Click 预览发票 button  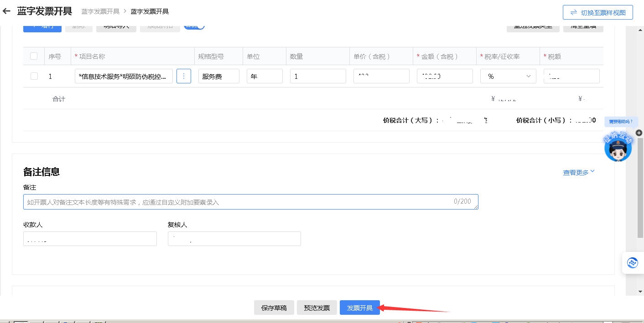317,308
